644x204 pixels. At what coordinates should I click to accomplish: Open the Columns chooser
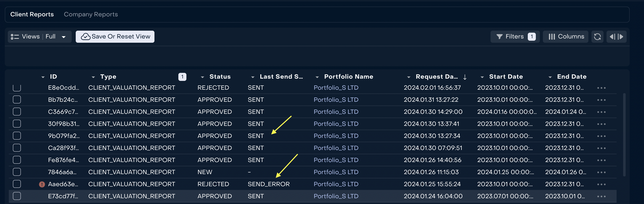(566, 37)
